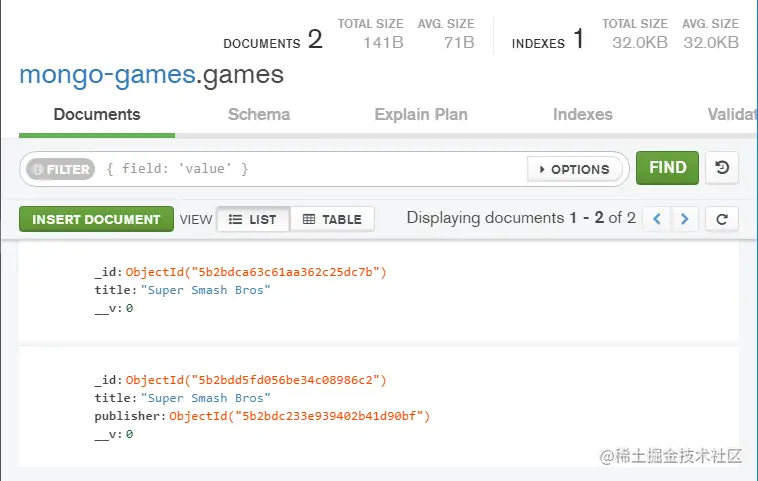The height and width of the screenshot is (481, 758).
Task: Go to previous page of documents
Action: pyautogui.click(x=656, y=219)
